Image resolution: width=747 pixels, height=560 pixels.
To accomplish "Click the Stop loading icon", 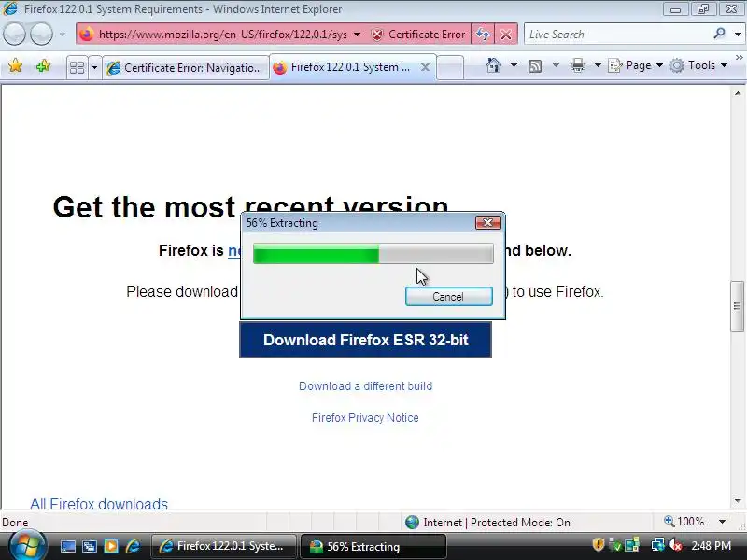I will [x=506, y=35].
